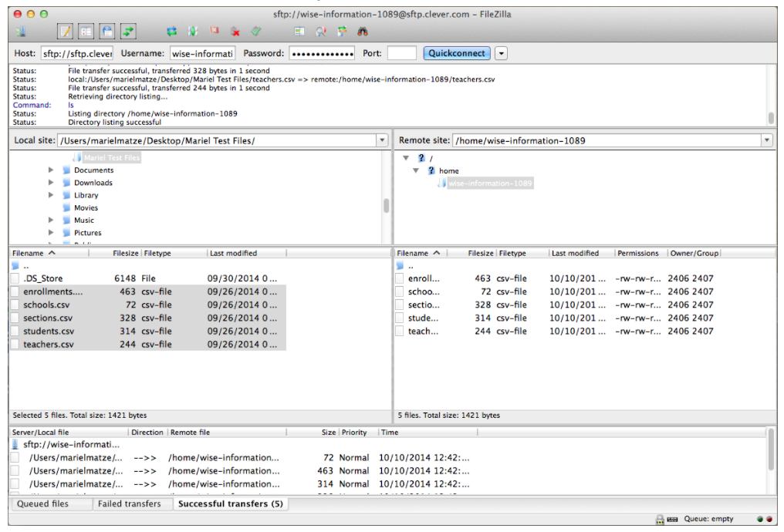The image size is (784, 532).
Task: Refresh the file and folder lists
Action: pyautogui.click(x=171, y=31)
